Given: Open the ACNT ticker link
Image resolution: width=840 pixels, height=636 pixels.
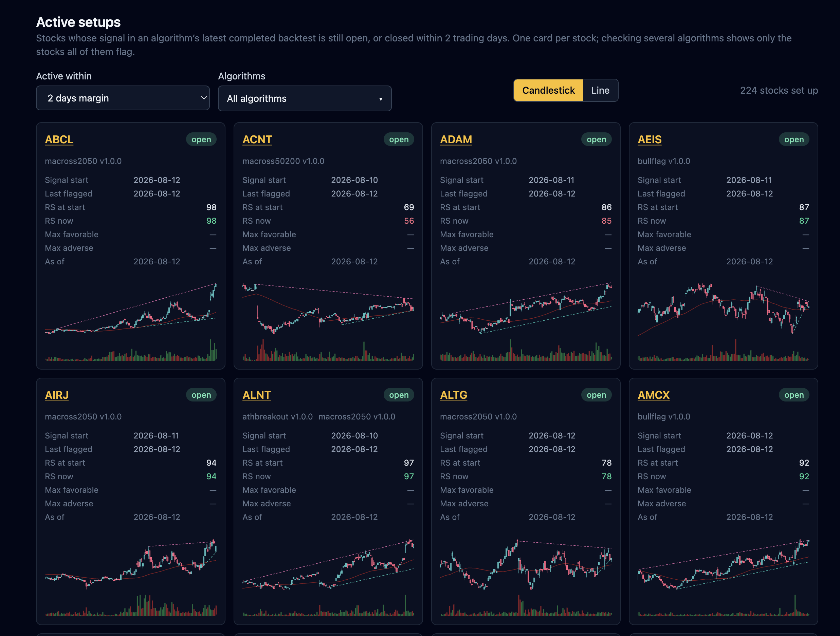Looking at the screenshot, I should coord(257,139).
